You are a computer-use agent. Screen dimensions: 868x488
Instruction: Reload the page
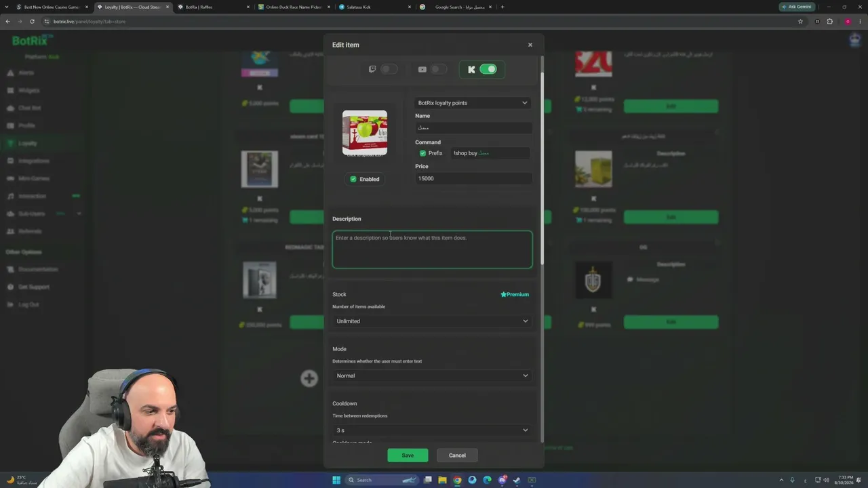(x=32, y=22)
